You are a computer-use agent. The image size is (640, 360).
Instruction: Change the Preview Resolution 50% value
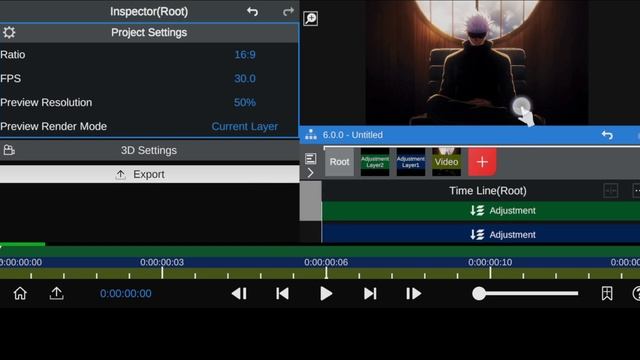(x=245, y=102)
